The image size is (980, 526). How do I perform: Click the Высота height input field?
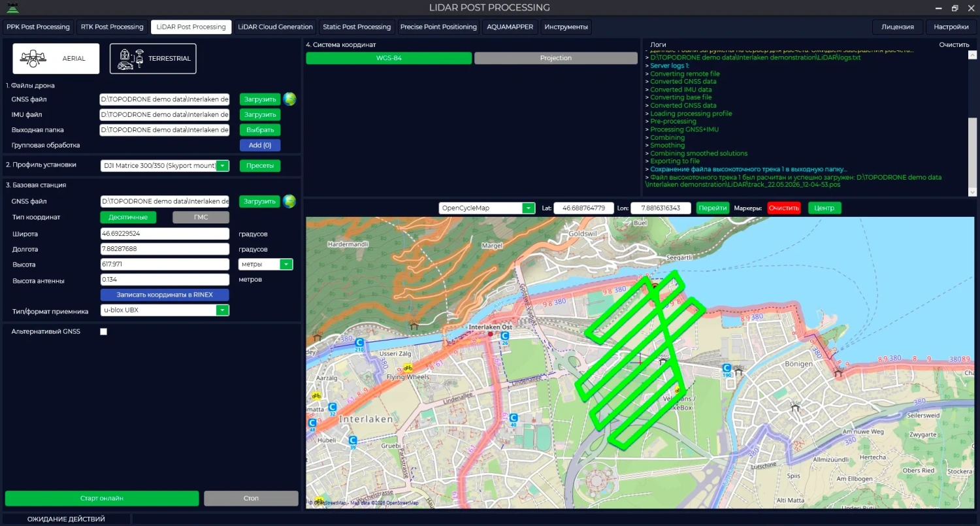click(165, 265)
